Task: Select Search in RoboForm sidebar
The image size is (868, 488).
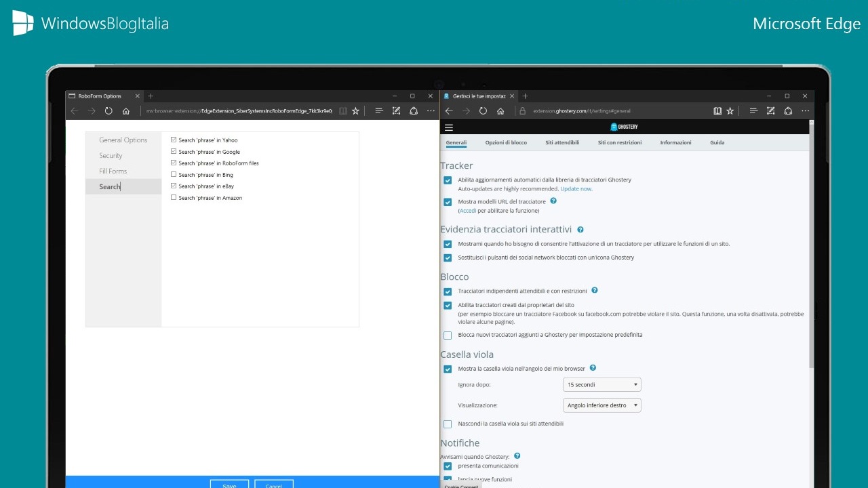Action: pos(123,186)
